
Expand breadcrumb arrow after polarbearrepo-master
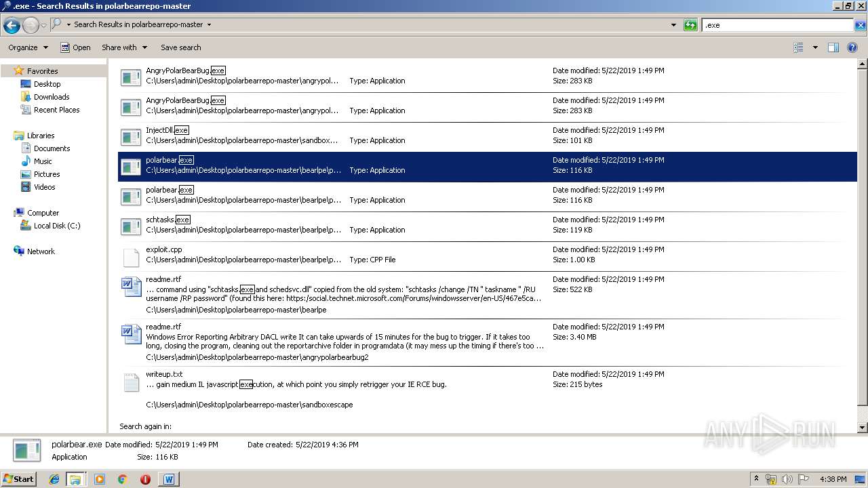pos(209,24)
